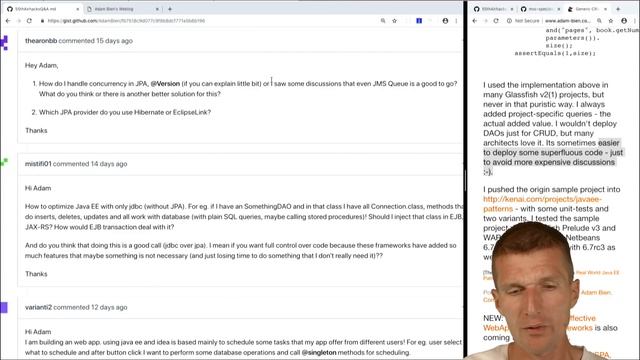
Task: Switch to Adam Bien's Weblog tab
Action: (x=122, y=9)
